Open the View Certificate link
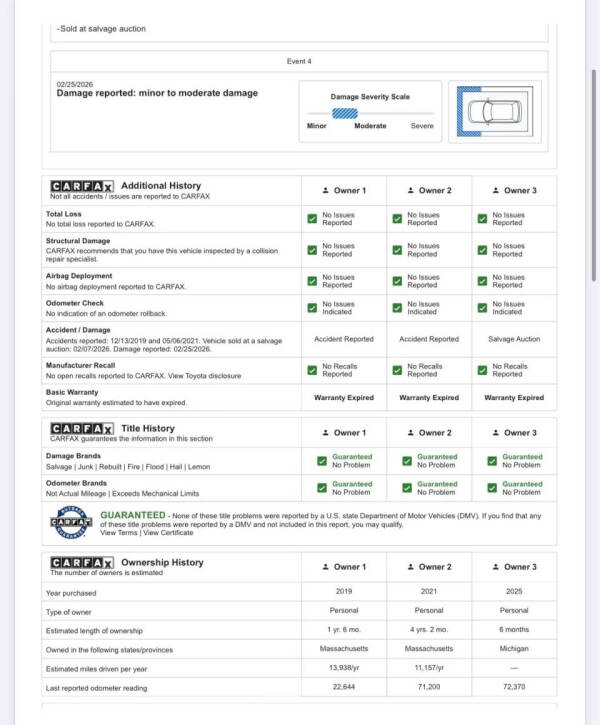Viewport: 600px width, 725px height. pyautogui.click(x=168, y=533)
